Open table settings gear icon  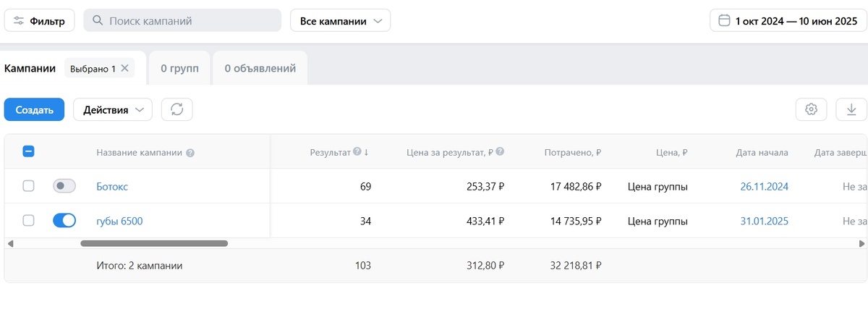point(811,110)
